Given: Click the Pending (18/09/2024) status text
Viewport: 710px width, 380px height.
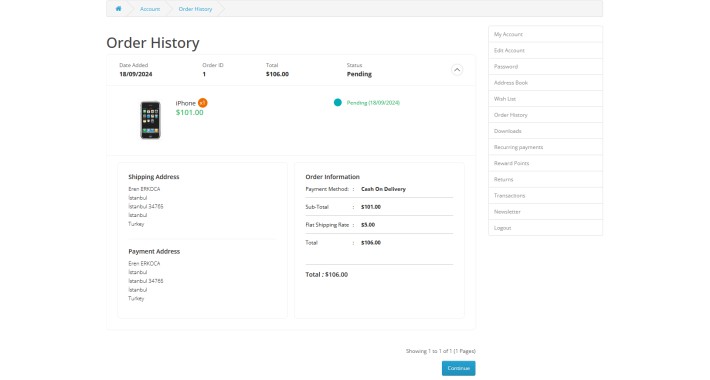Looking at the screenshot, I should click(x=373, y=103).
